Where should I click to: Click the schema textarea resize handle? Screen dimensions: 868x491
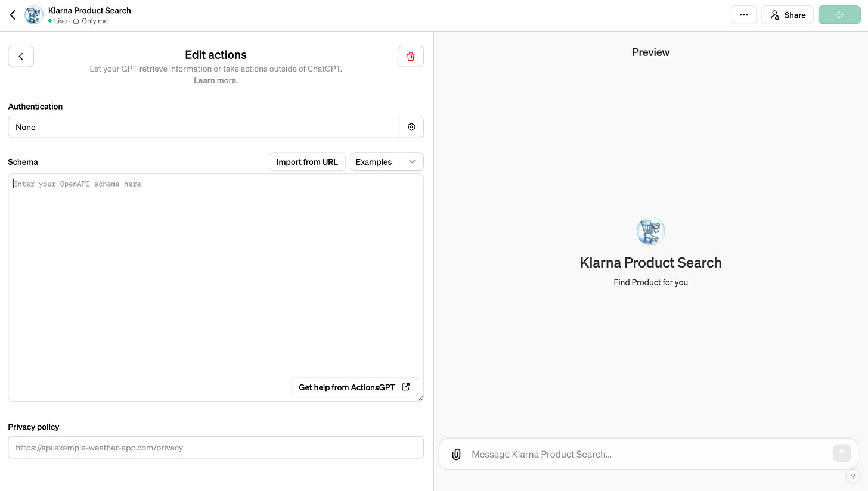pos(420,398)
